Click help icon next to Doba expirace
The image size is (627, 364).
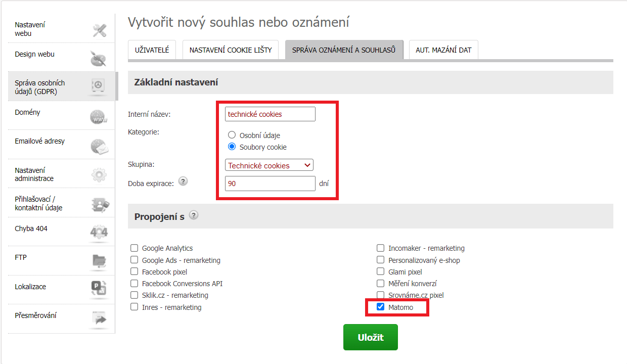pos(183,181)
